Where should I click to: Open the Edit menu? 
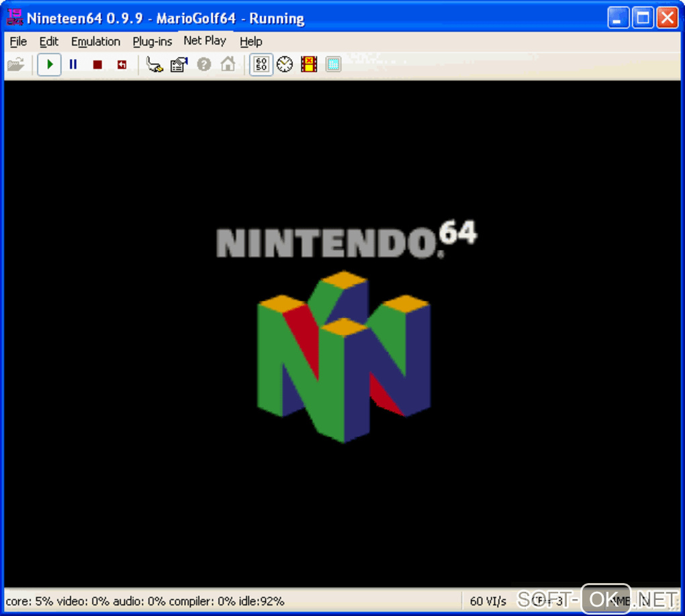48,42
